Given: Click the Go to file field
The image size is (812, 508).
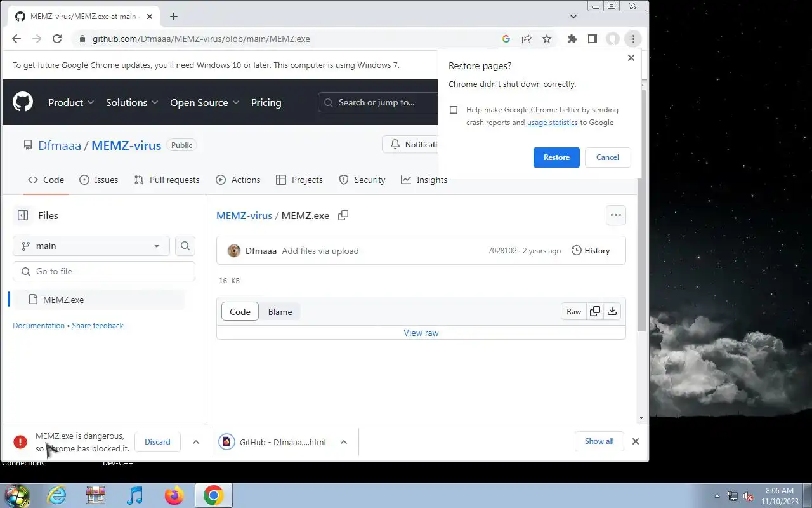Looking at the screenshot, I should [104, 271].
